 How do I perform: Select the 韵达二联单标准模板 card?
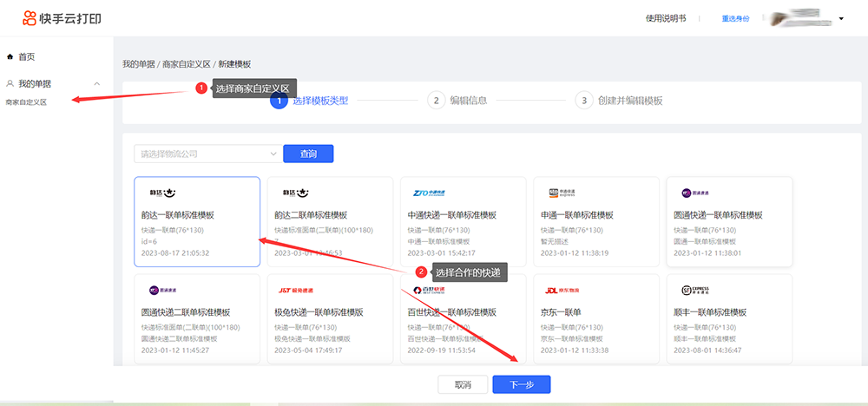(330, 222)
